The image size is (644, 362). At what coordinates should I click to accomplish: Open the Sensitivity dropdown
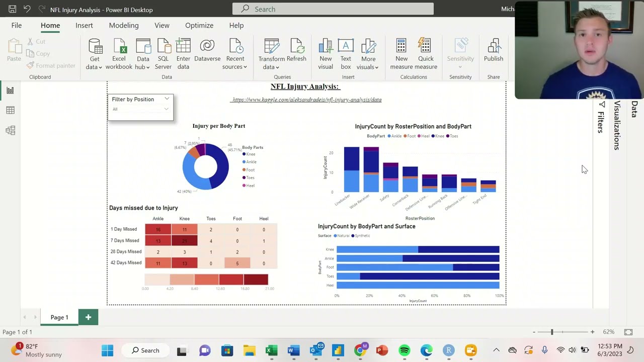pos(460,67)
